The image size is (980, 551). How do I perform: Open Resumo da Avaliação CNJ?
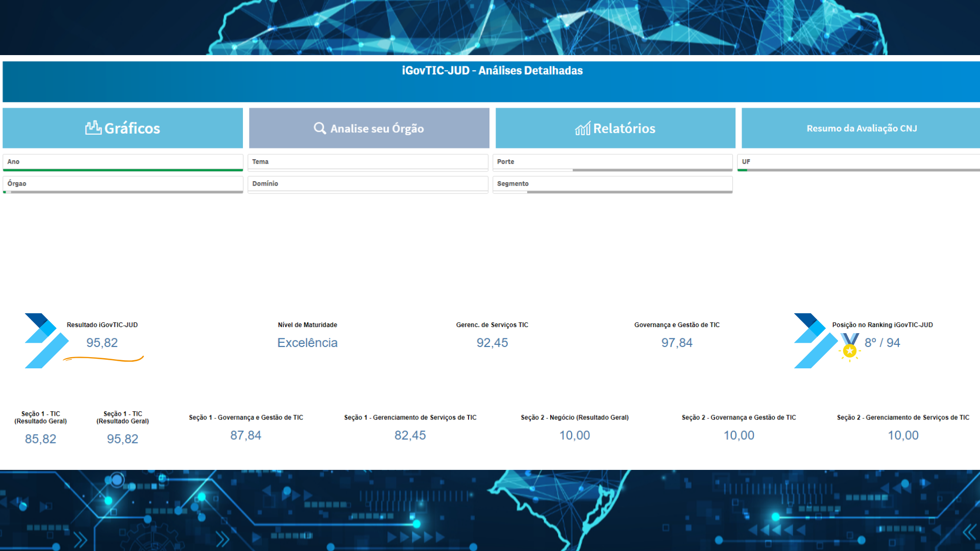[861, 129]
